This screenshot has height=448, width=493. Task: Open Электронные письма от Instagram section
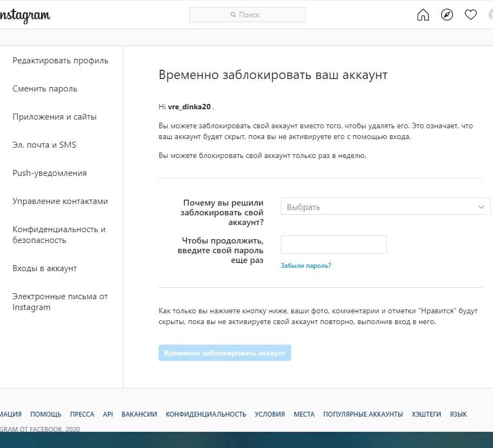click(60, 302)
